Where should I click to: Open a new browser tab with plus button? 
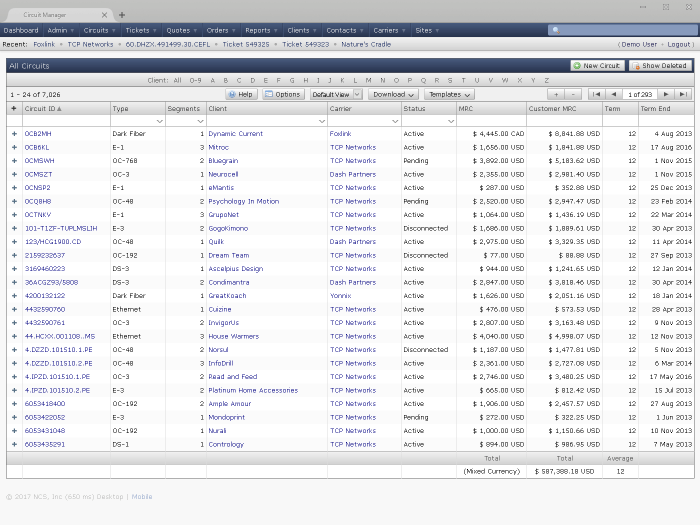tap(122, 15)
